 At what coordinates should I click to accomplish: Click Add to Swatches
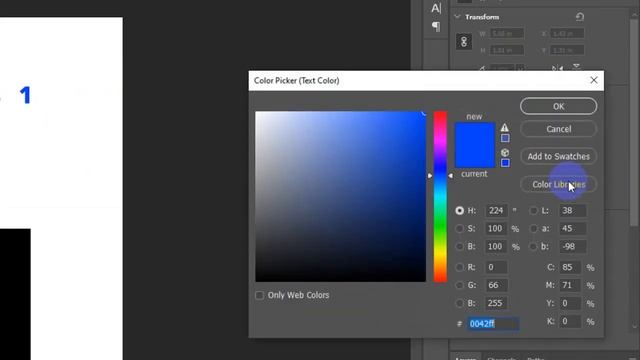(558, 156)
